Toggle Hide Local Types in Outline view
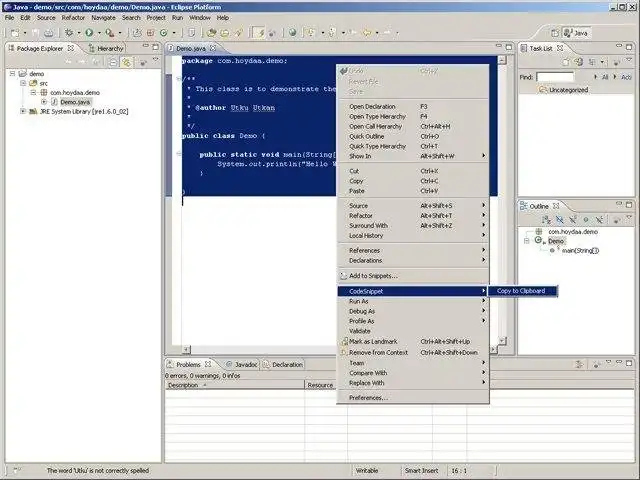 (599, 220)
